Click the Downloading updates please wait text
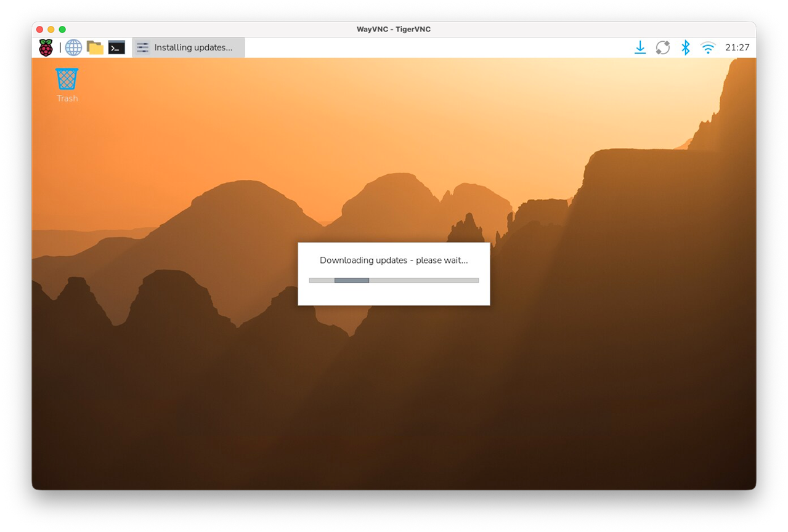Image resolution: width=788 pixels, height=532 pixels. 394,260
